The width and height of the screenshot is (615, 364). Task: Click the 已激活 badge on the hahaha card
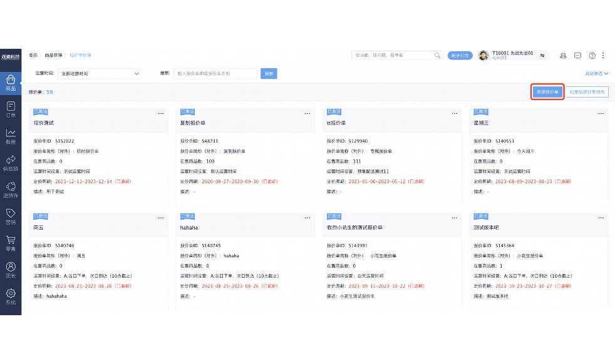(x=187, y=216)
